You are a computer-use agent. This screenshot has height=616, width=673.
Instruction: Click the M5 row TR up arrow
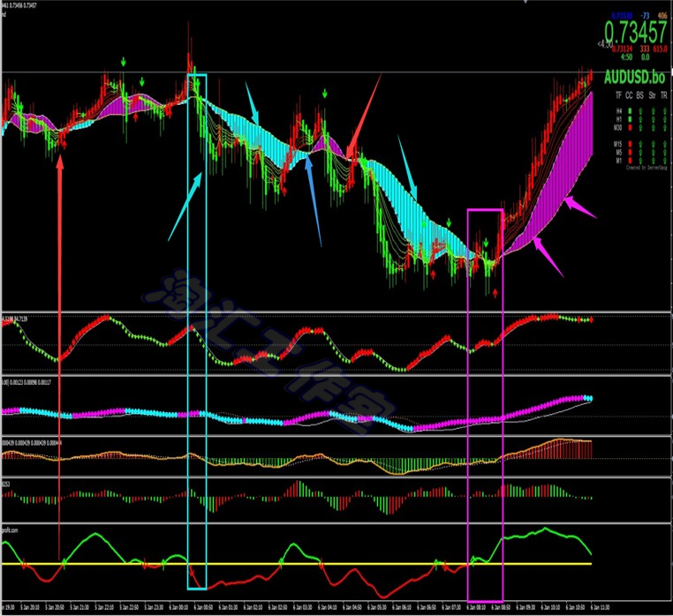[x=665, y=153]
